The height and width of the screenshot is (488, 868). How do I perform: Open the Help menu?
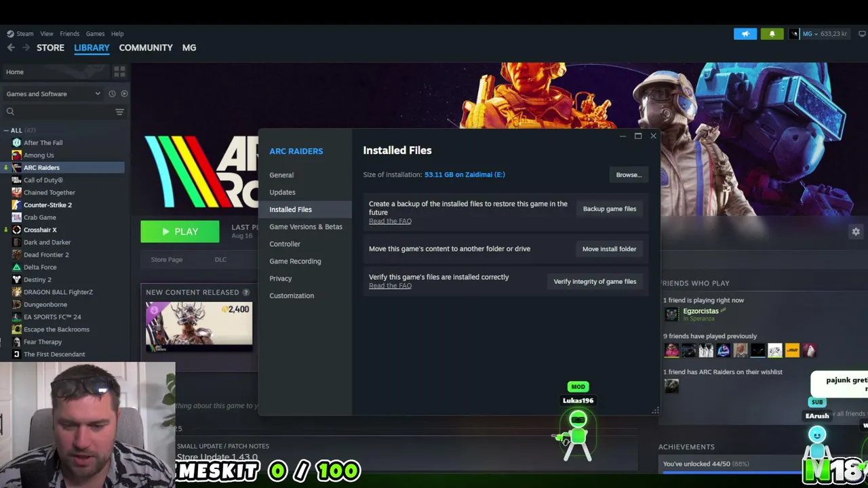(x=117, y=34)
